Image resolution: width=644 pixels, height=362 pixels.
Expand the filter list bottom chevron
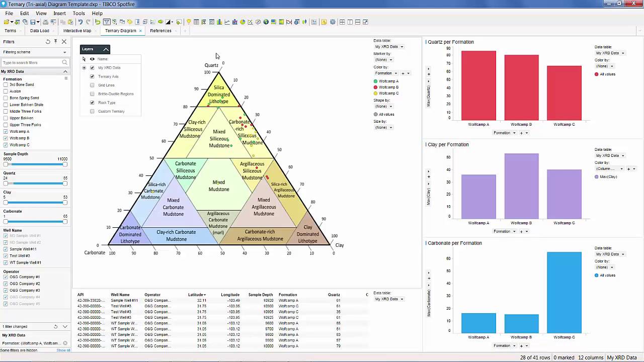(65, 326)
